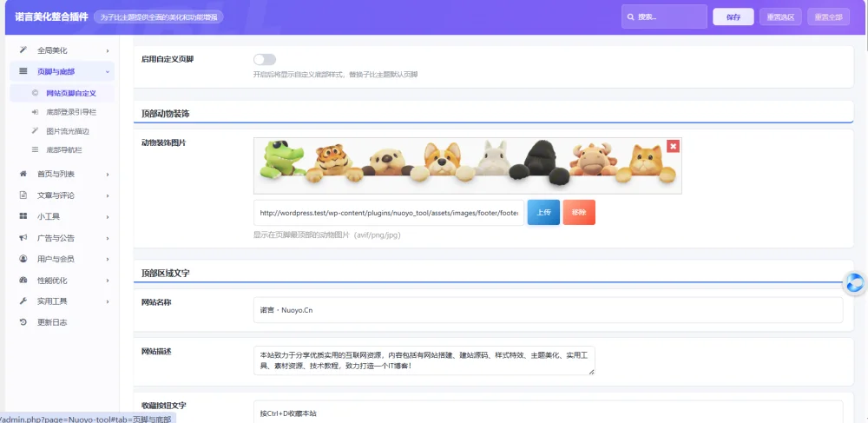Click the magic wand icon beside 全局美化
Image resolution: width=868 pixels, height=423 pixels.
coord(23,50)
